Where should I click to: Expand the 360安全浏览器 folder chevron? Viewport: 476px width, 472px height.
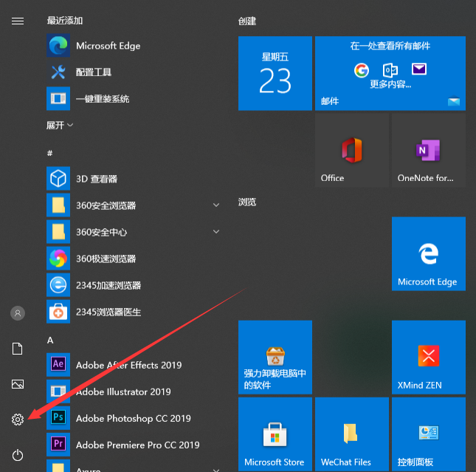(x=216, y=205)
